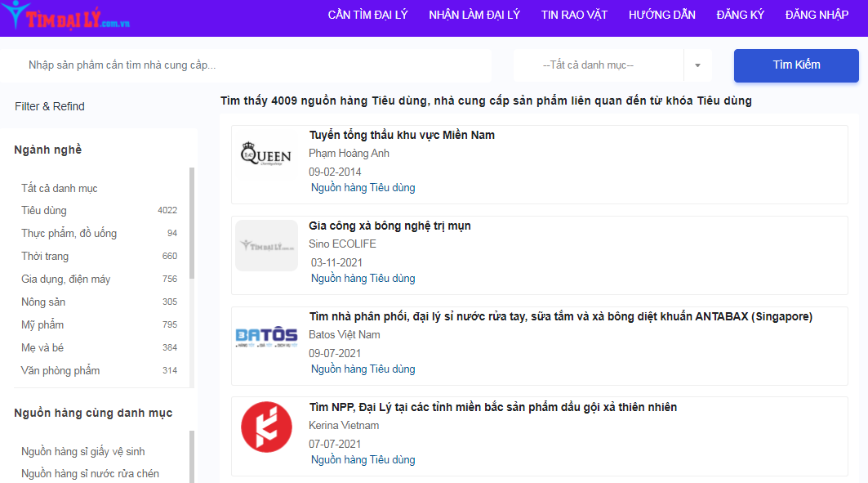Filter by 'Mỹ phẩm' category
Image resolution: width=868 pixels, height=483 pixels.
click(42, 325)
